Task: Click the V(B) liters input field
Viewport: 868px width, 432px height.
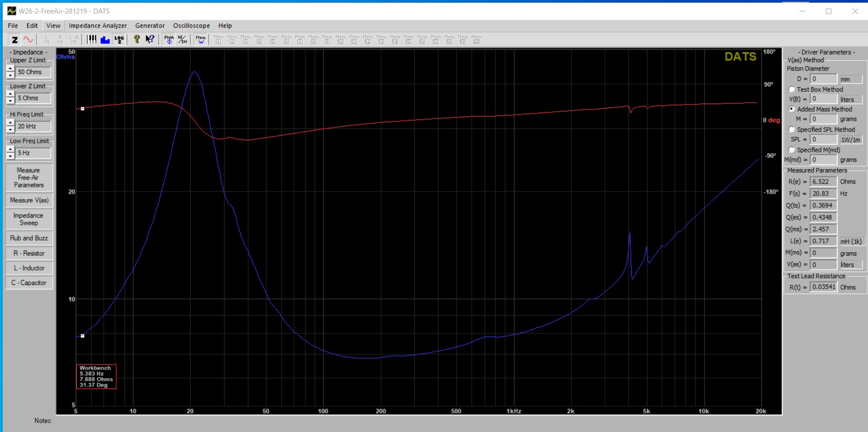Action: tap(823, 99)
